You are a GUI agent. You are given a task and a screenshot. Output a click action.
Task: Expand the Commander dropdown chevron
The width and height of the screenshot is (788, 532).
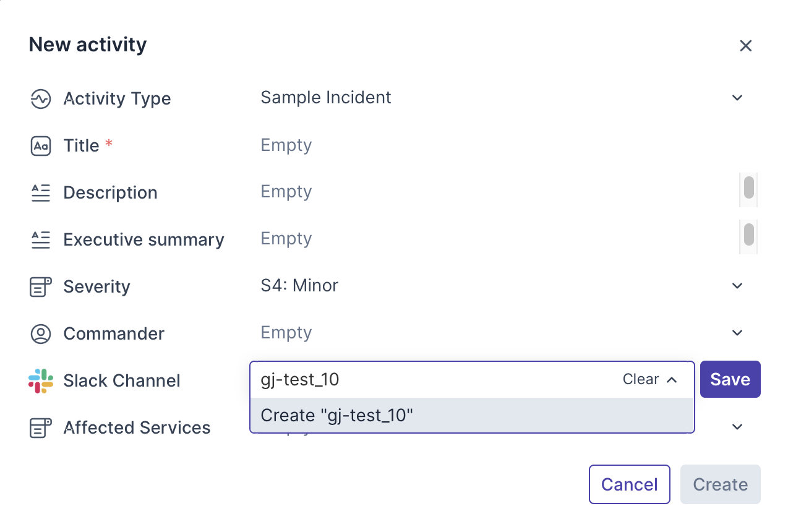[x=737, y=333]
